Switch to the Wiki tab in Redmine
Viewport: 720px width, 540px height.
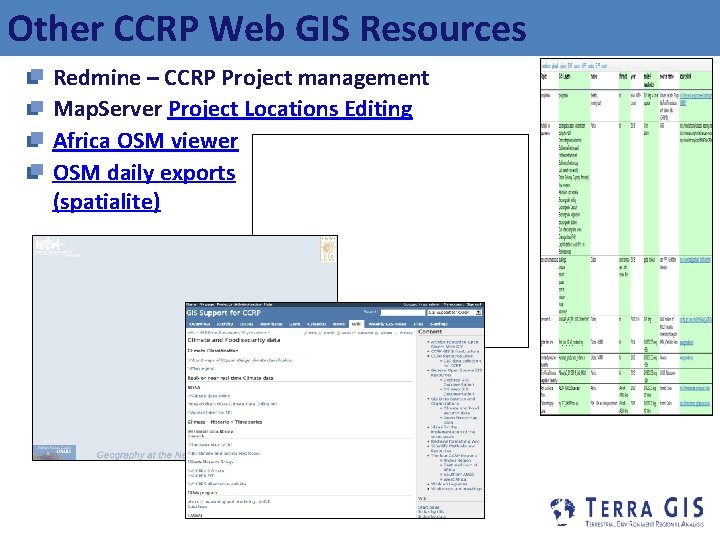pyautogui.click(x=356, y=324)
